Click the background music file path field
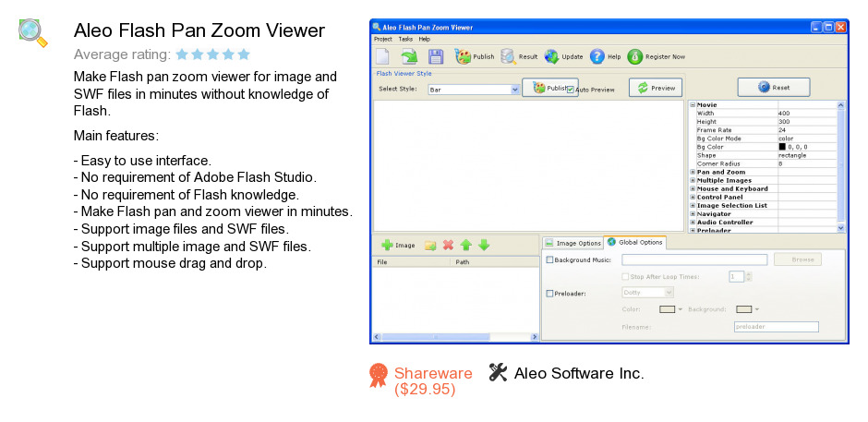 coord(694,259)
